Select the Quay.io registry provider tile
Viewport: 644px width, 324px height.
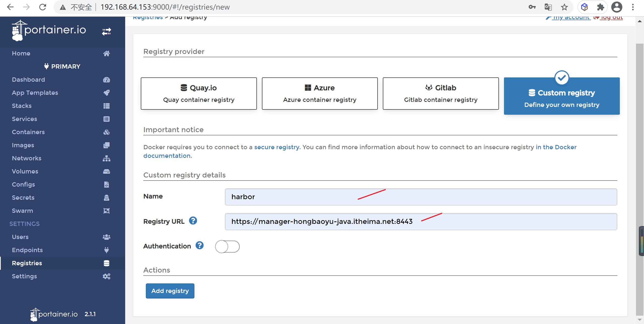point(198,93)
